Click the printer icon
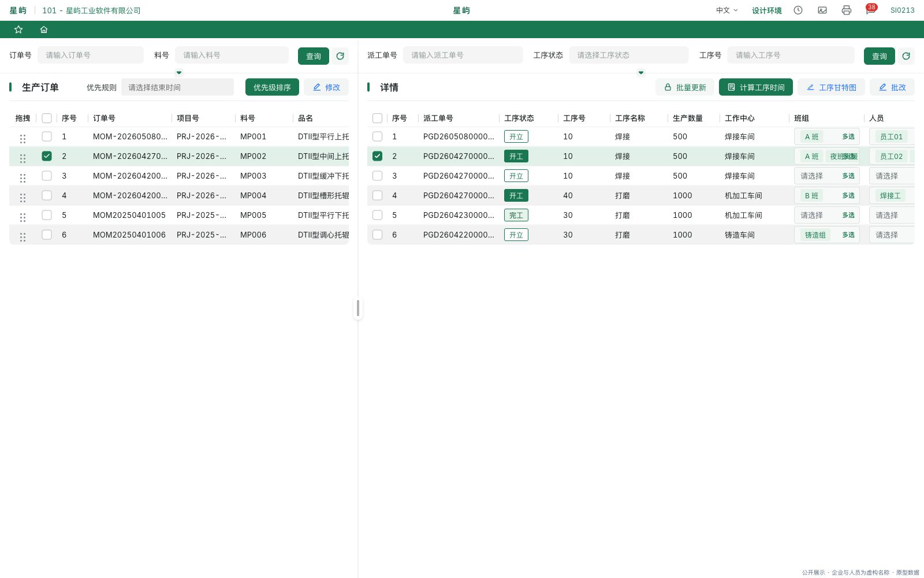Screen dimensions: 924x578 click(847, 10)
